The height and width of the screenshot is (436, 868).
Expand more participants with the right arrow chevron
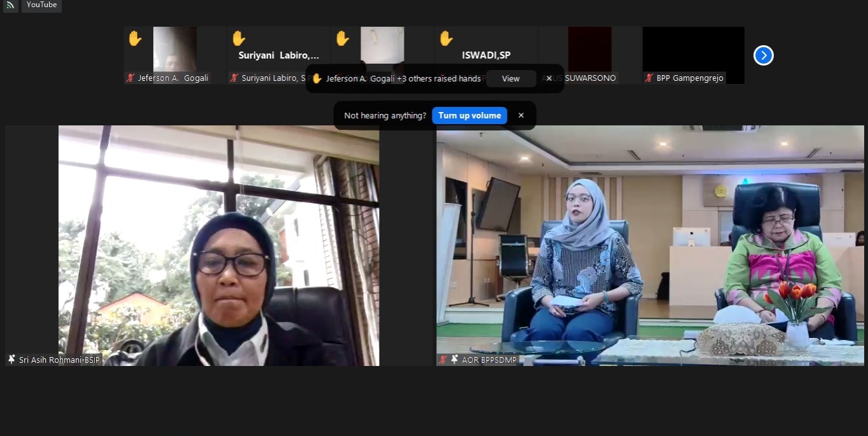tap(763, 55)
